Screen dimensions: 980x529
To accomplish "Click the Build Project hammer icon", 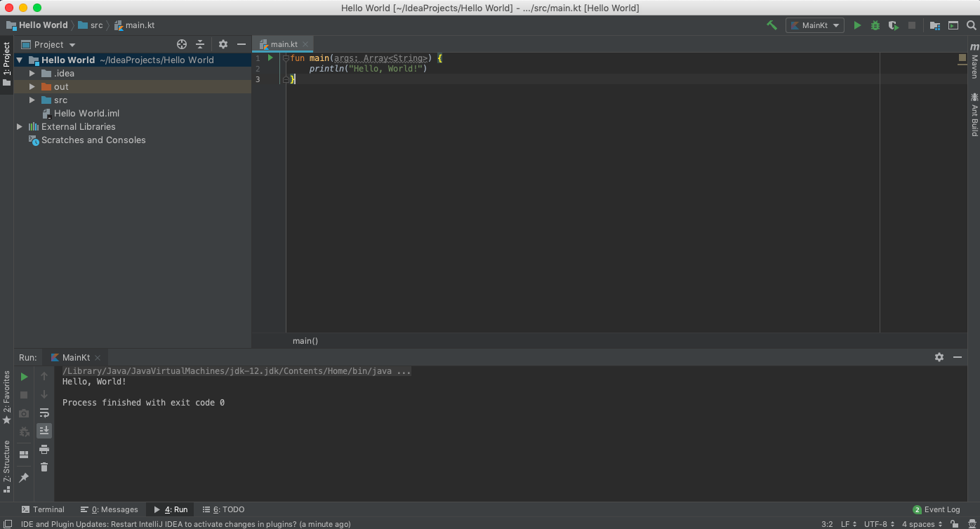I will (x=772, y=25).
